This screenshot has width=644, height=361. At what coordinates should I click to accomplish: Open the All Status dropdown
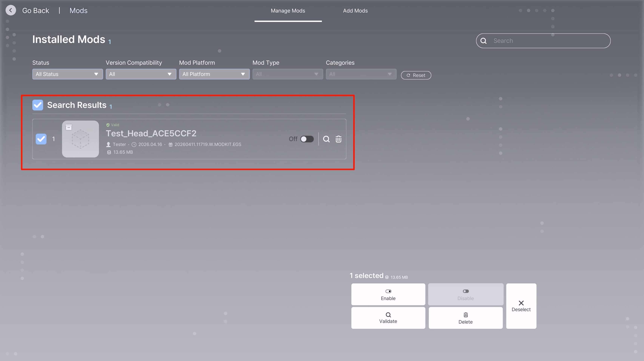(67, 74)
